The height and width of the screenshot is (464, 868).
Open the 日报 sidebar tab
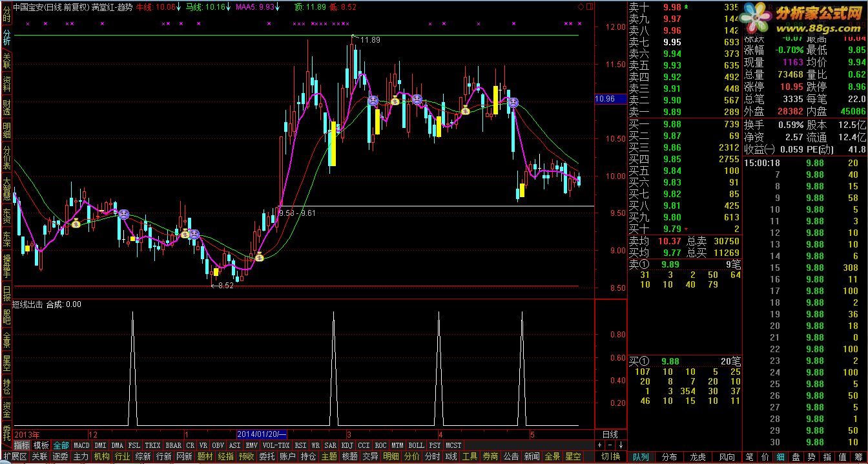pyautogui.click(x=6, y=294)
